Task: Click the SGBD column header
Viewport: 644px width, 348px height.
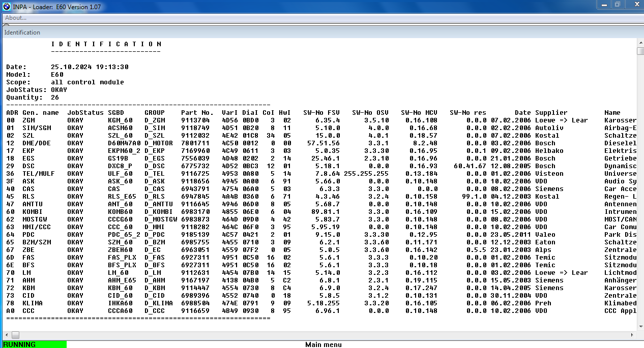Action: pos(116,112)
